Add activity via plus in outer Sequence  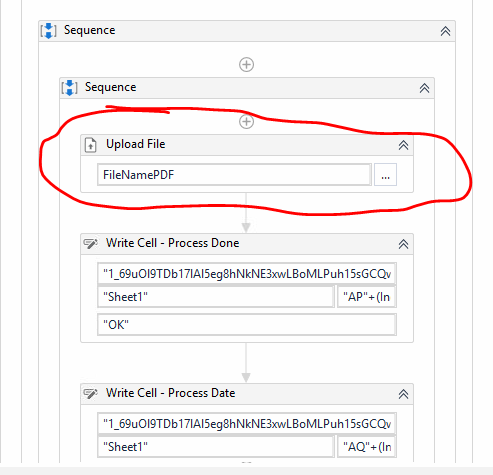coord(247,64)
